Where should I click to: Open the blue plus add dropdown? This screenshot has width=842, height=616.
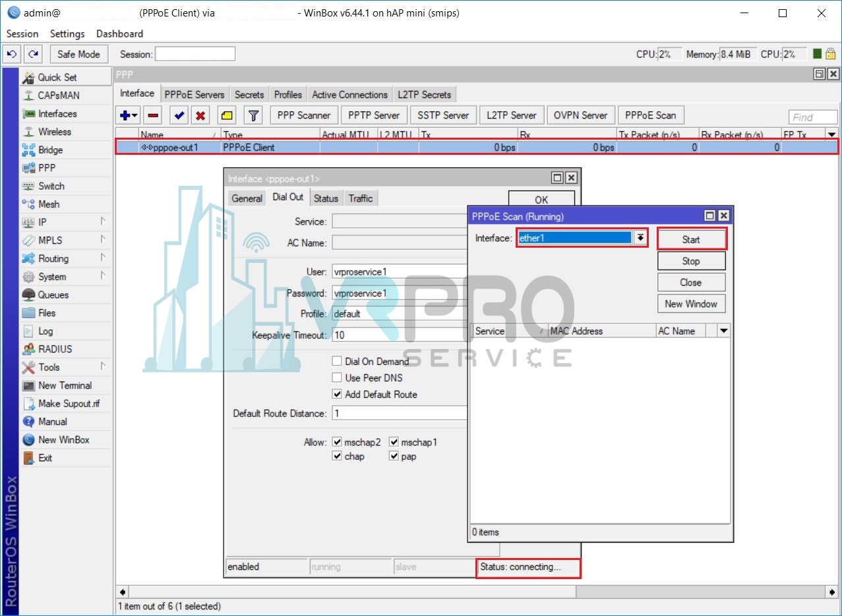129,115
